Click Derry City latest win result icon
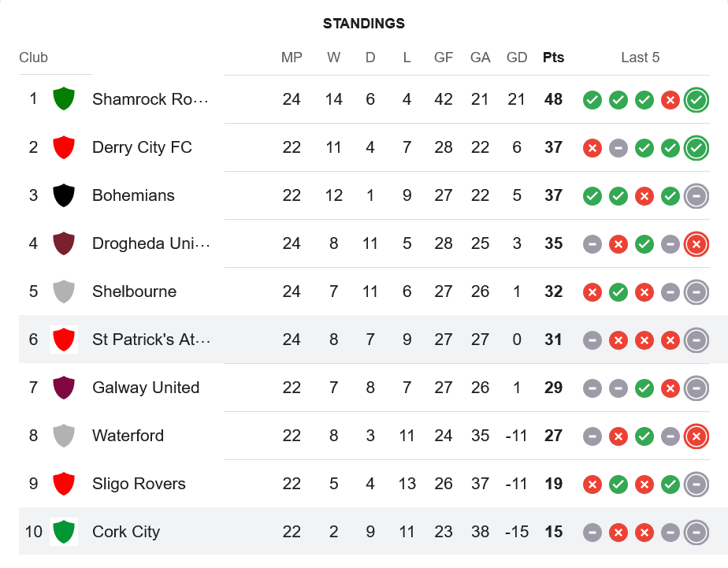728x568 pixels. tap(696, 148)
